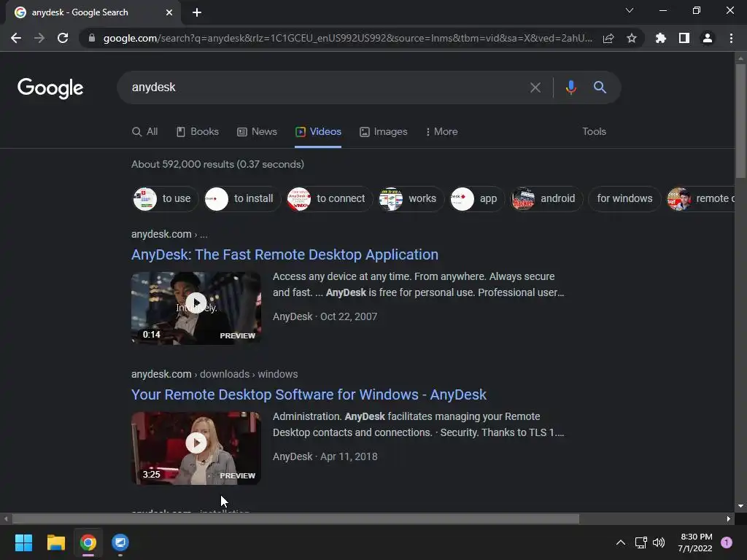Expand the More search categories

pos(441,132)
